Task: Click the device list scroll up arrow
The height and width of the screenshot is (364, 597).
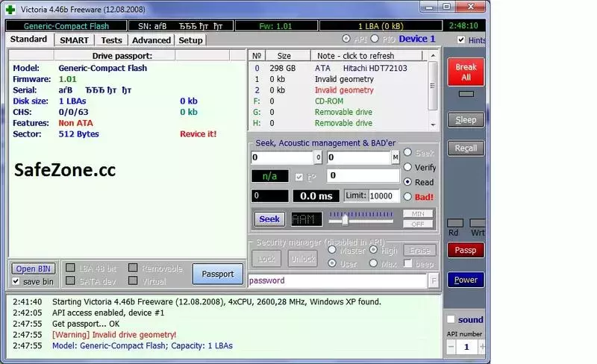Action: (433, 56)
